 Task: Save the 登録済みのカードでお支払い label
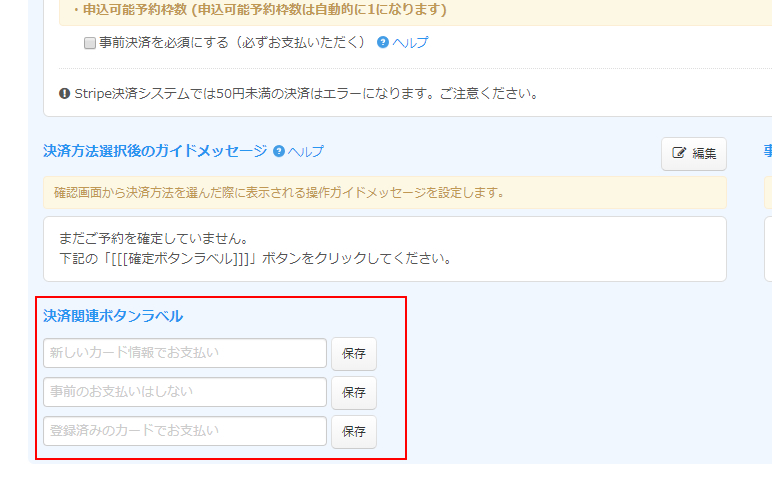click(354, 432)
